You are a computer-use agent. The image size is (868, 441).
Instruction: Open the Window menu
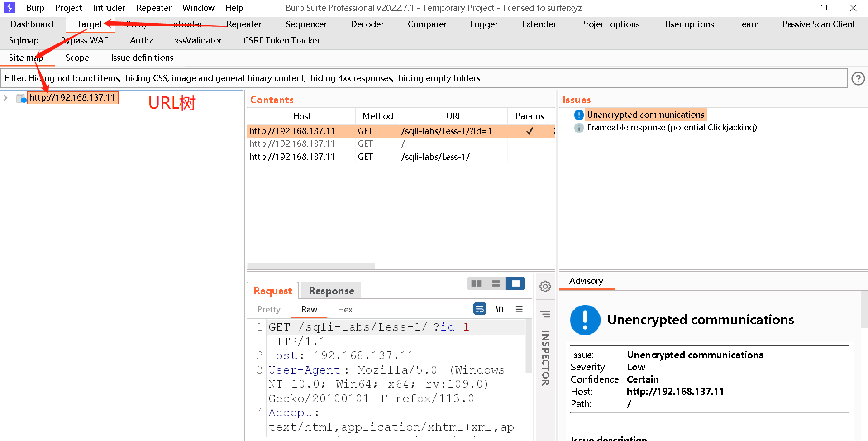click(x=198, y=8)
